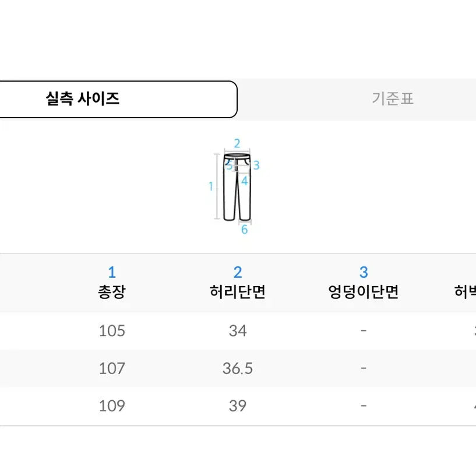The width and height of the screenshot is (476, 476).
Task: Click the pants measurement diagram
Action: pos(234,186)
